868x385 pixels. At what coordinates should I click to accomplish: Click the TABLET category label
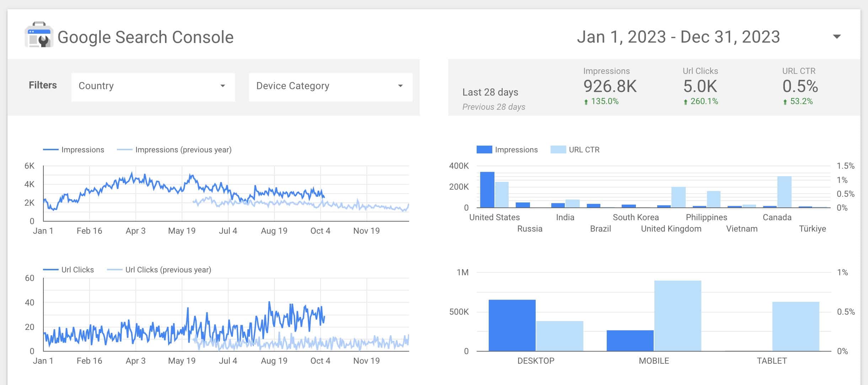tap(772, 361)
